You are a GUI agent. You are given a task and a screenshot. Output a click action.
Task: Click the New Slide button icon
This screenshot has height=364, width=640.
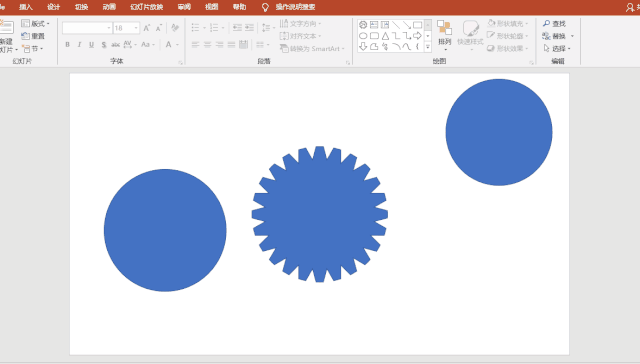(x=7, y=27)
